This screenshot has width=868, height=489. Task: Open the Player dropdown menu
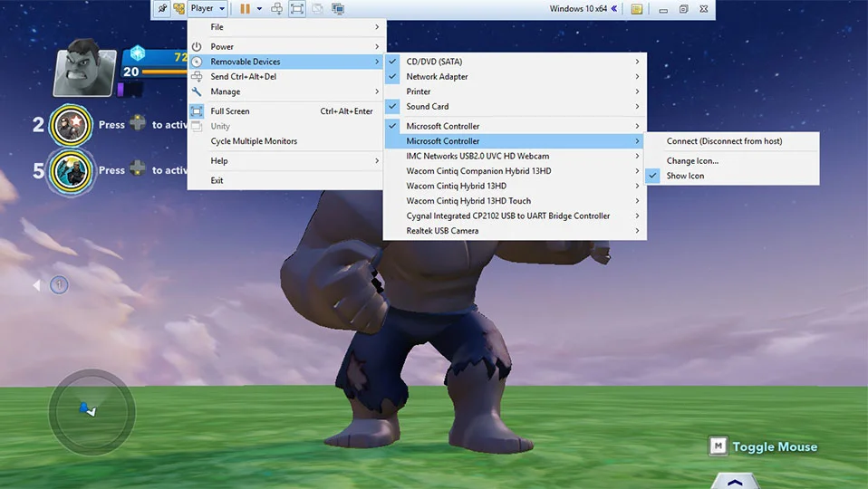tap(207, 8)
